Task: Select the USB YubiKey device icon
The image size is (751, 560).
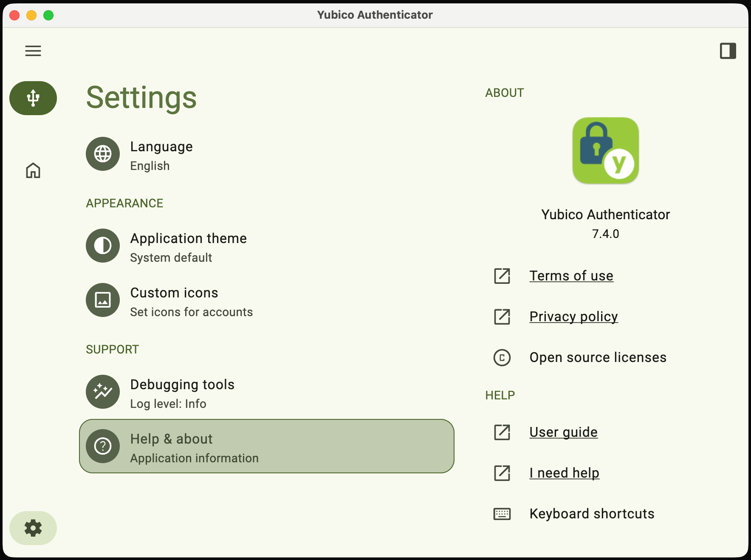Action: pyautogui.click(x=33, y=98)
